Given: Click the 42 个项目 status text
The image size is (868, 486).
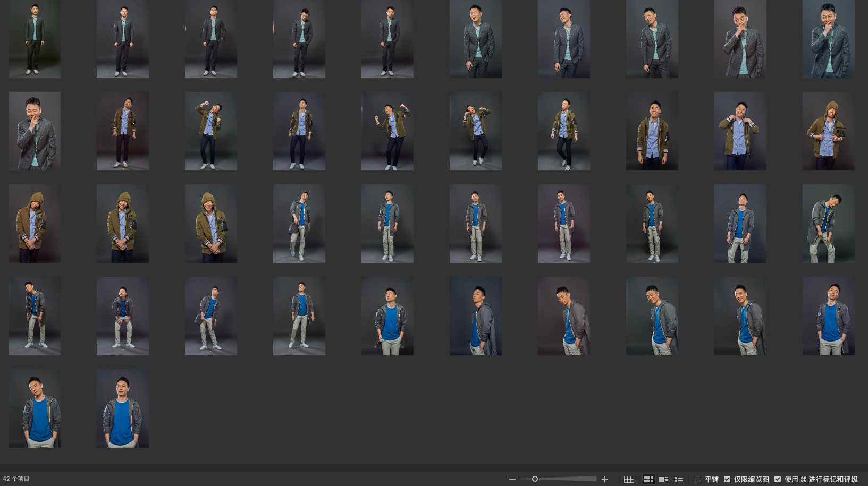Looking at the screenshot, I should coord(16,479).
